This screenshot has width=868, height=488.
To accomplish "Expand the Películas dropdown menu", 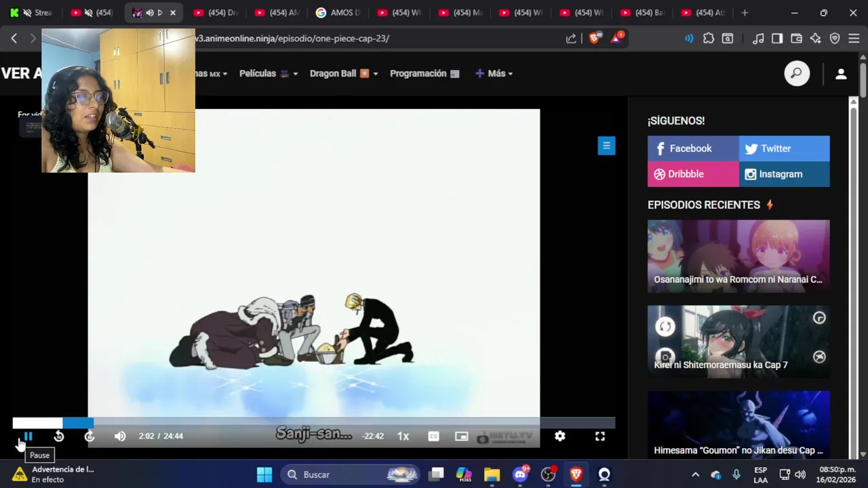I will point(269,73).
